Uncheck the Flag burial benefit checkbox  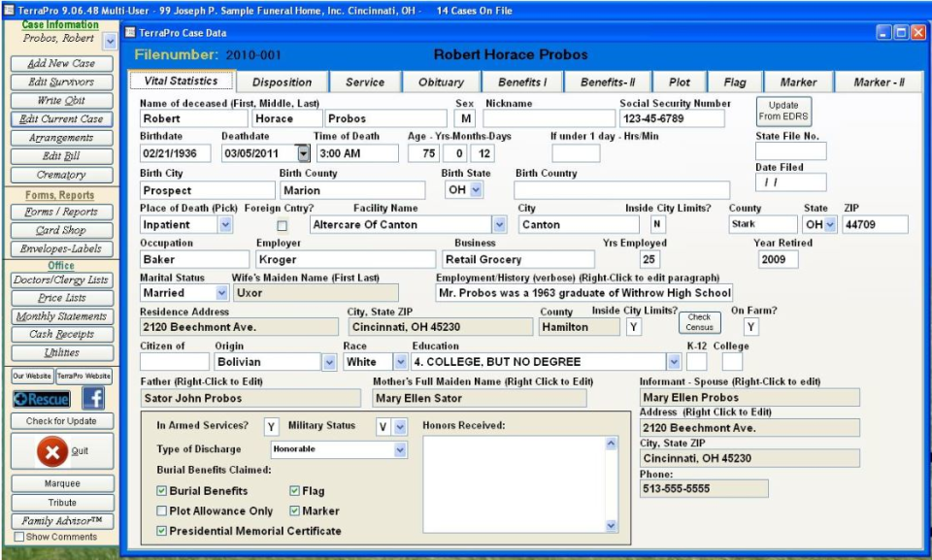click(294, 491)
